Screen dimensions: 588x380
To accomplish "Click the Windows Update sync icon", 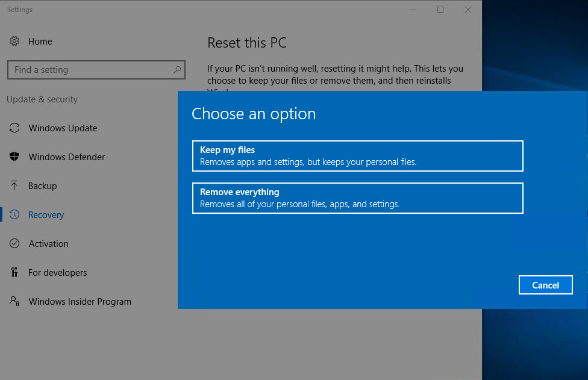I will [14, 128].
